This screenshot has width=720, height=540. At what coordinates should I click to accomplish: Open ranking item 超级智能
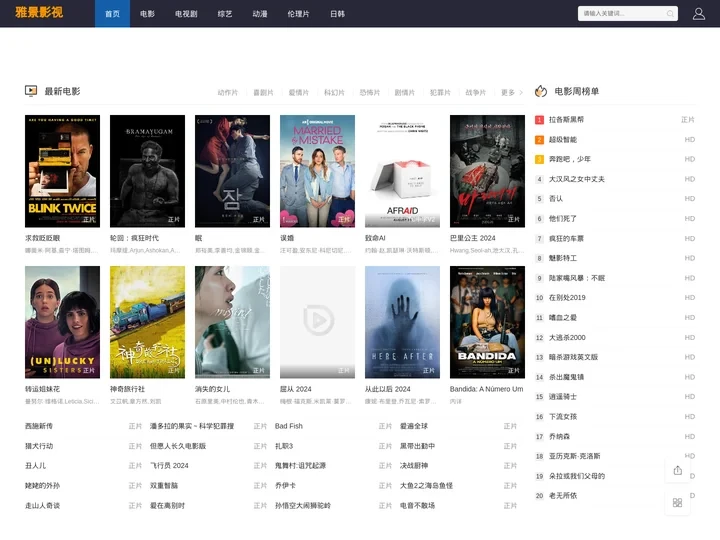click(x=563, y=140)
